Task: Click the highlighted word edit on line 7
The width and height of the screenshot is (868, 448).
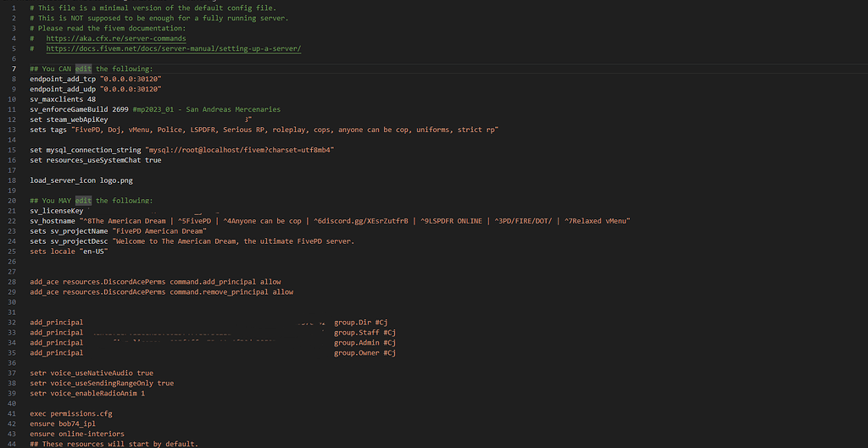Action: click(84, 69)
